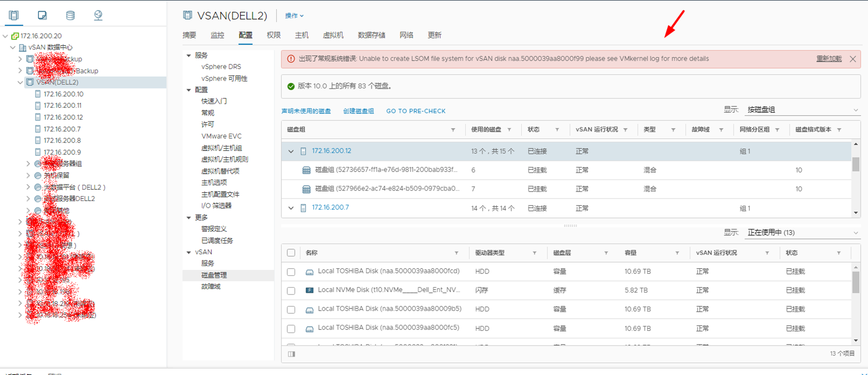Screen dimensions: 868x375
Task: Open host link 172.16.200.7 in table
Action: point(330,208)
